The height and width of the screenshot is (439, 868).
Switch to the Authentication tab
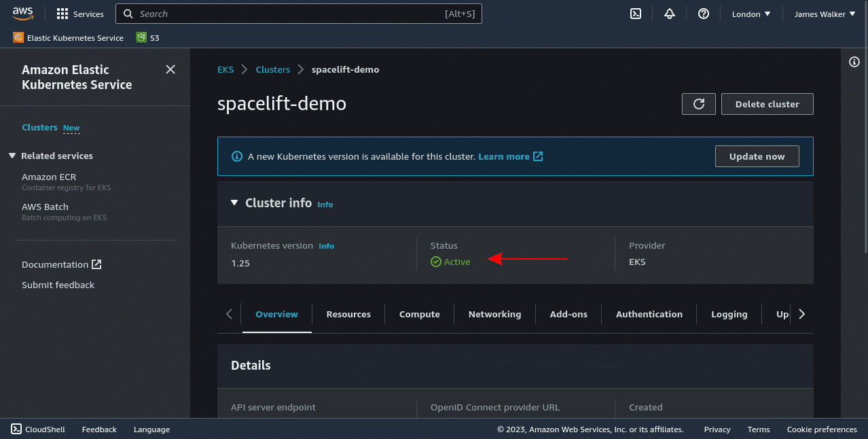(649, 314)
